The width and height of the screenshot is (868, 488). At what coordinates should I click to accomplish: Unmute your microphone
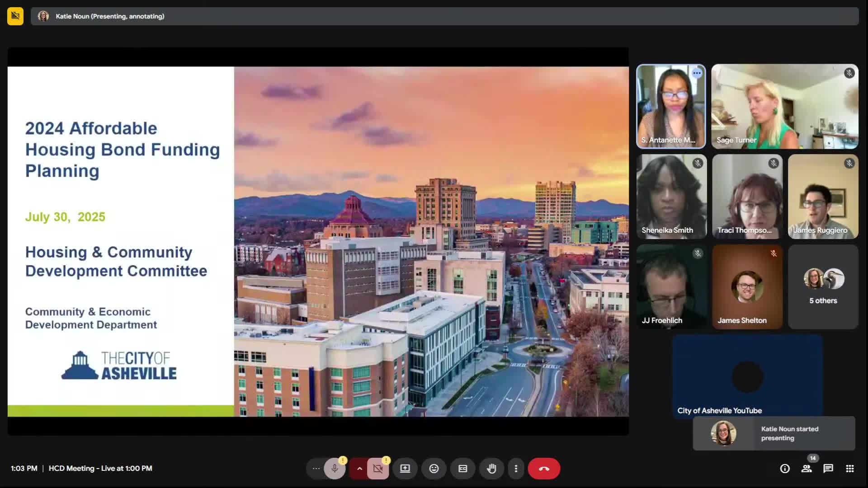335,469
